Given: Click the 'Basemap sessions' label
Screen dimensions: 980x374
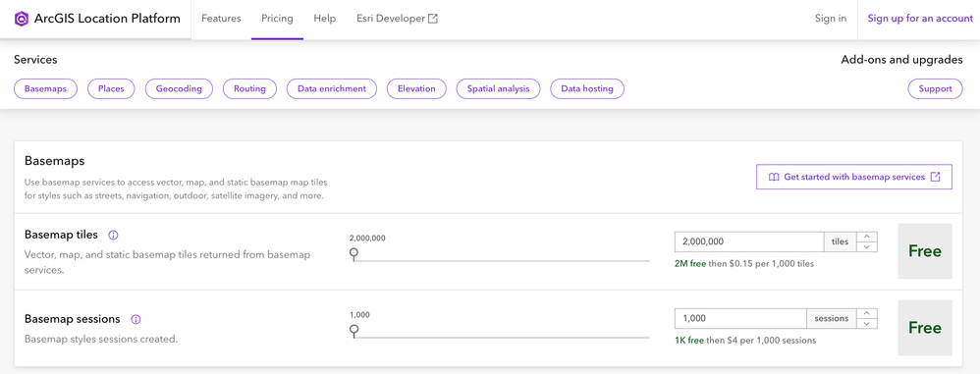Looking at the screenshot, I should tap(72, 318).
